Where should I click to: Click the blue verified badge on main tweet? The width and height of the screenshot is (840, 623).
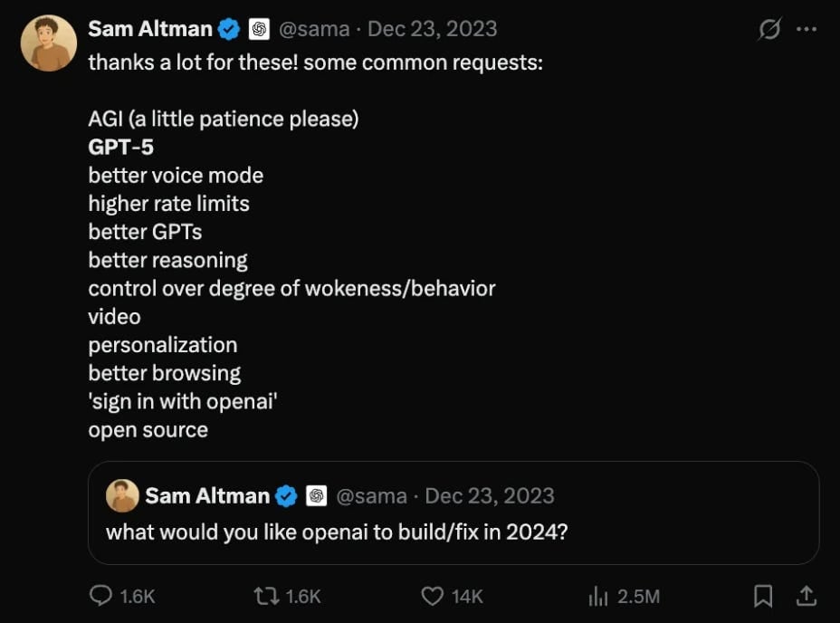pos(230,29)
